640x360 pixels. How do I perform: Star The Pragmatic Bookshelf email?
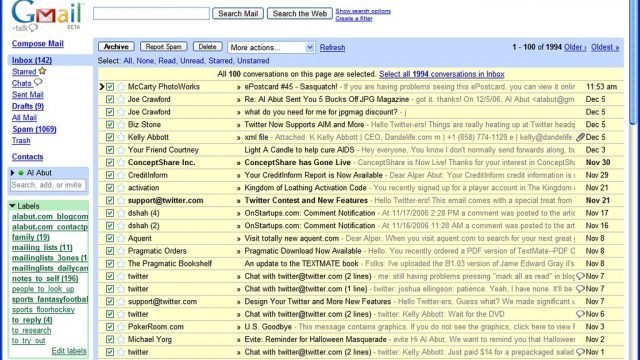coord(121,264)
